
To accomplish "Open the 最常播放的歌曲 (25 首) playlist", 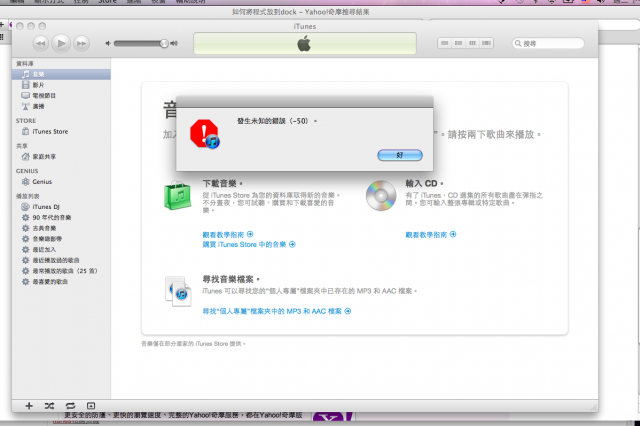I will click(x=61, y=271).
